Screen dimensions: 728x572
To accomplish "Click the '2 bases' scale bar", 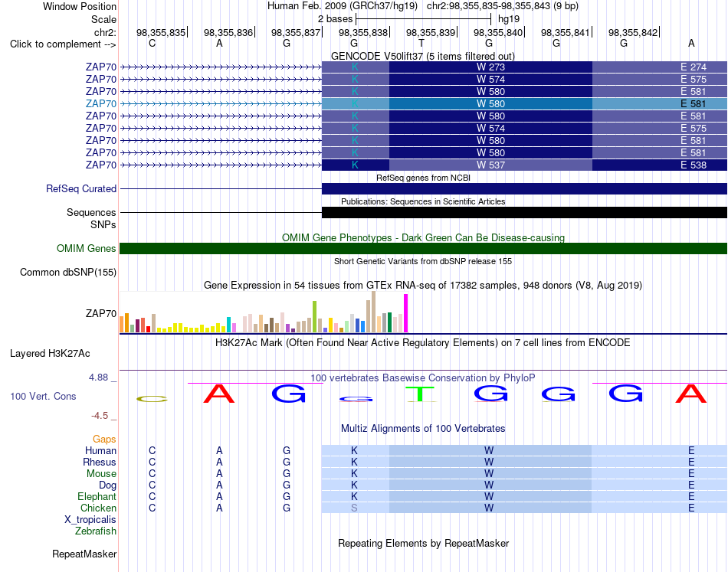I will [x=424, y=19].
